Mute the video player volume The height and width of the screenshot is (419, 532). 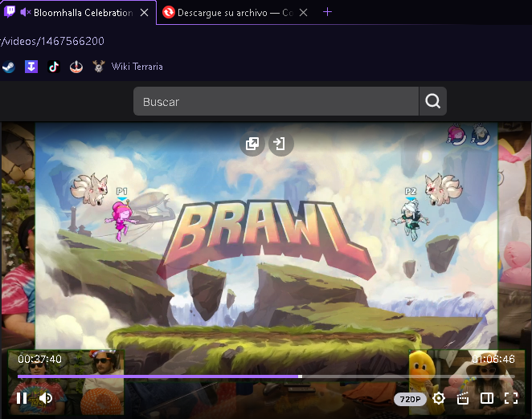tap(46, 398)
